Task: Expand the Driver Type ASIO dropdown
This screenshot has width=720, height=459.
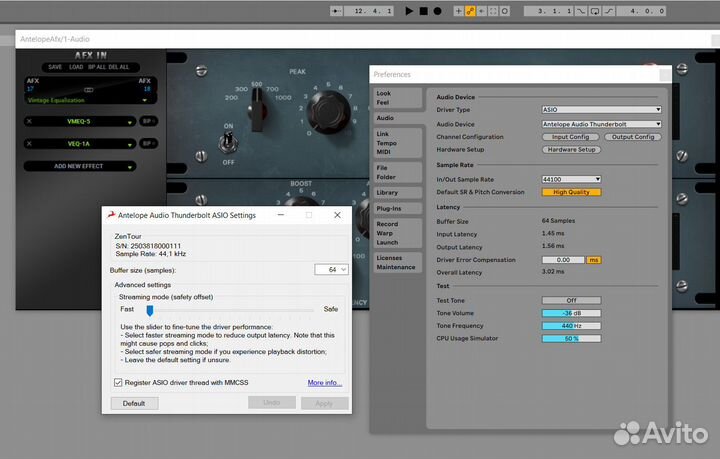Action: [x=601, y=109]
